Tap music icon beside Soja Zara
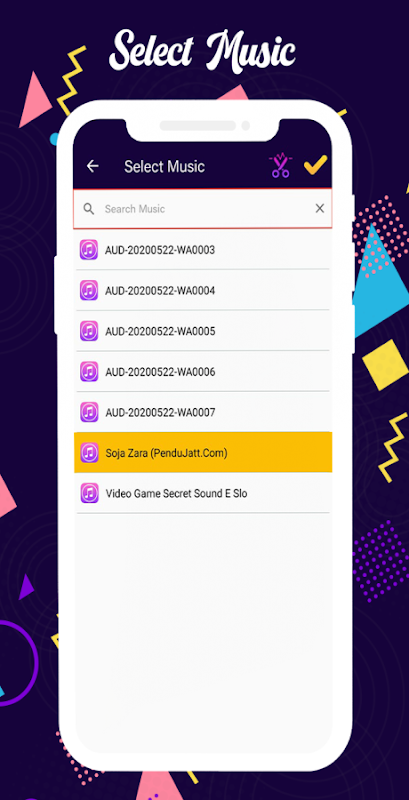Screen dimensions: 409x800 [89, 453]
